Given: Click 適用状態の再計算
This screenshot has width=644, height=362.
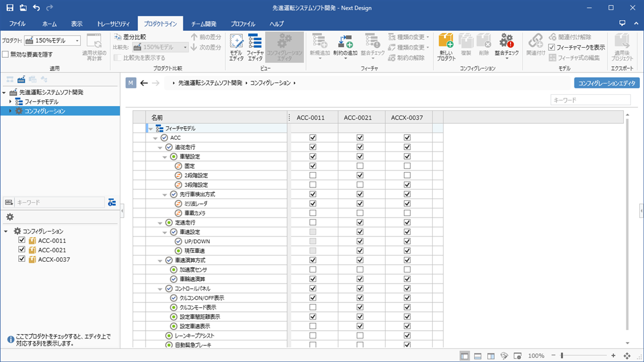Looking at the screenshot, I should (94, 47).
